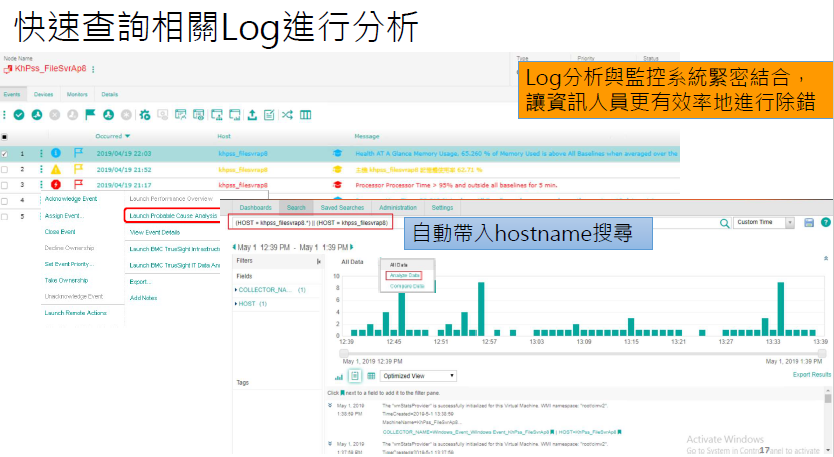Select Close Event from context menu
The width and height of the screenshot is (834, 457).
(x=60, y=232)
